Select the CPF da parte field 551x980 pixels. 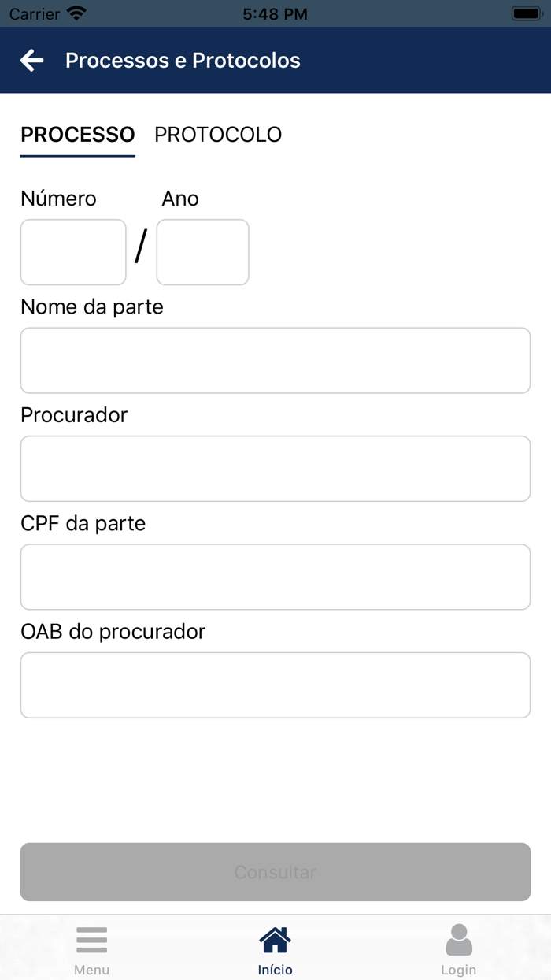pyautogui.click(x=275, y=577)
